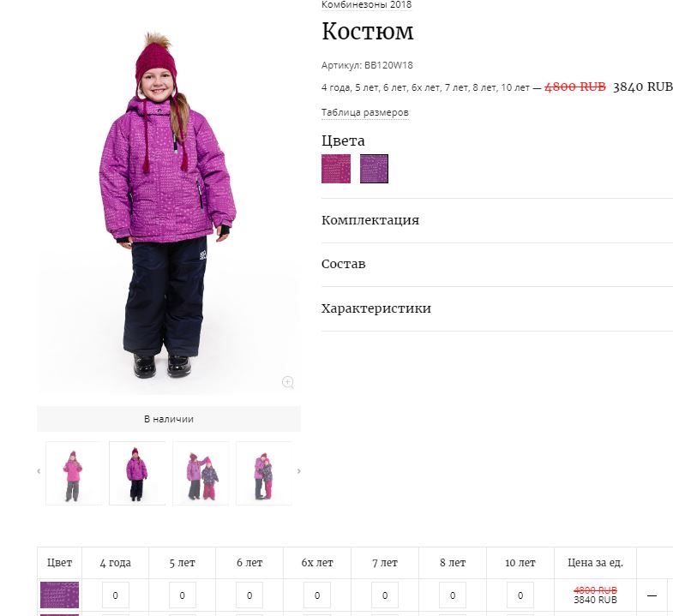Select second thumbnail with purple jacket
The image size is (673, 616).
[x=137, y=474]
